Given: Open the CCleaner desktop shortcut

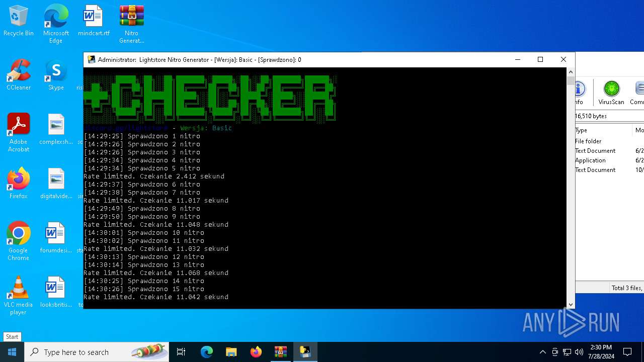Looking at the screenshot, I should pos(19,75).
